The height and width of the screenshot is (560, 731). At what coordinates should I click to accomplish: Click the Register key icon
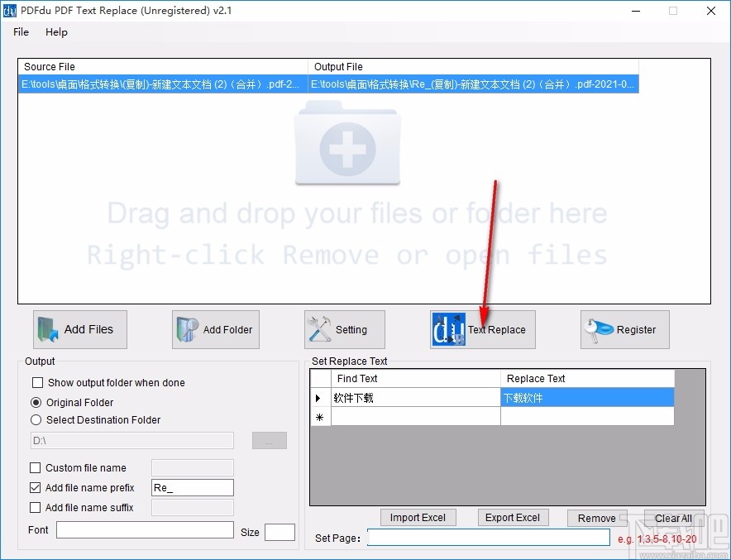point(597,328)
